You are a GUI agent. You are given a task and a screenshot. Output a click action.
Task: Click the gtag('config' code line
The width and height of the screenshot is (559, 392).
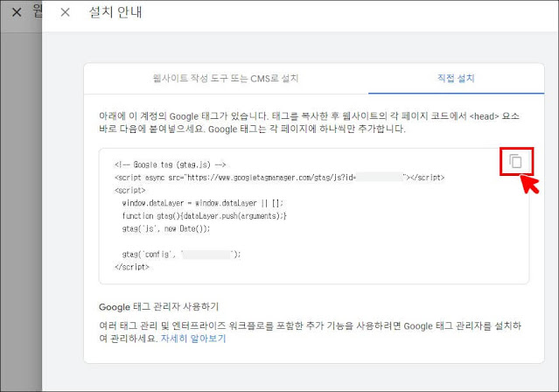pyautogui.click(x=181, y=255)
